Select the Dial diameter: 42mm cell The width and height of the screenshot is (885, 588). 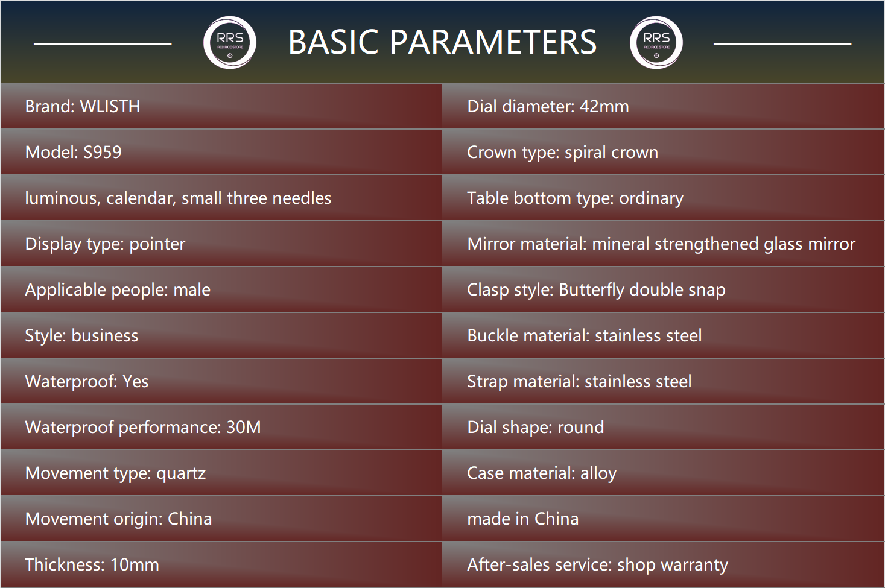[x=548, y=107]
